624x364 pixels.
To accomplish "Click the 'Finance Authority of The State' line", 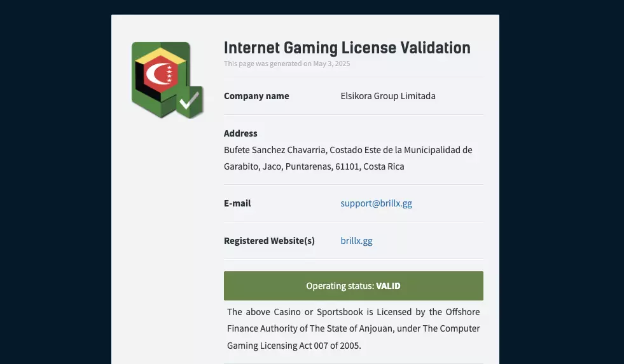I will coord(353,328).
